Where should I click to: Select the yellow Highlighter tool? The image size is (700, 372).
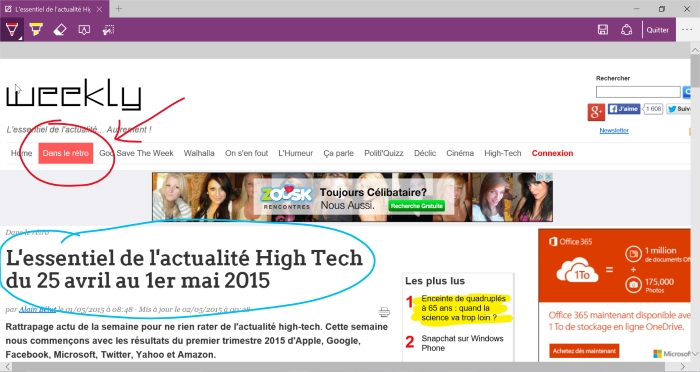pos(36,30)
